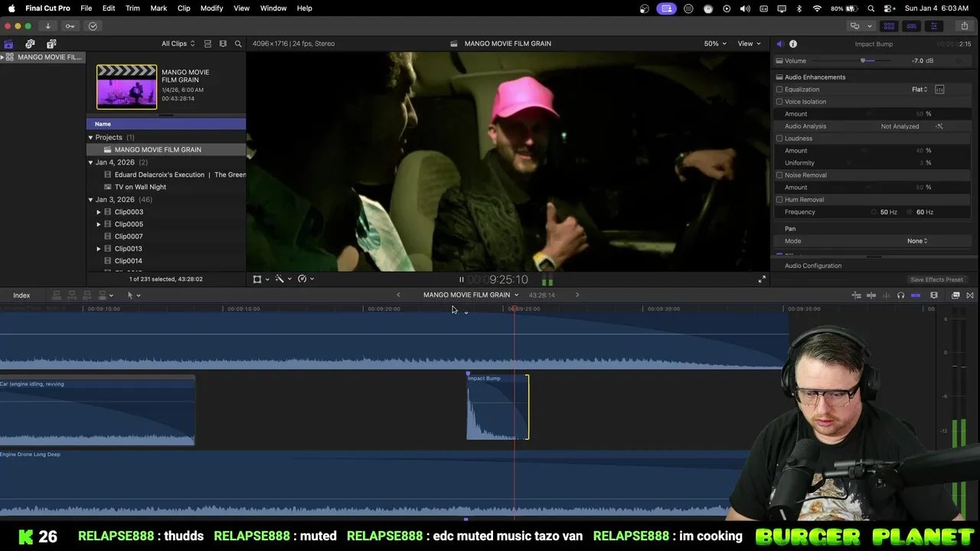Viewport: 980px width, 551px height.
Task: Pause playback in the viewer
Action: click(461, 279)
